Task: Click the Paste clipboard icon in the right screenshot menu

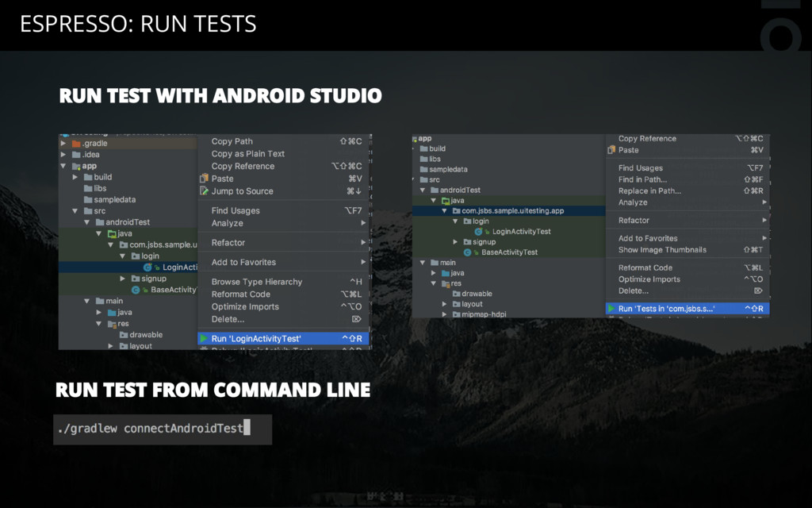Action: [x=611, y=150]
